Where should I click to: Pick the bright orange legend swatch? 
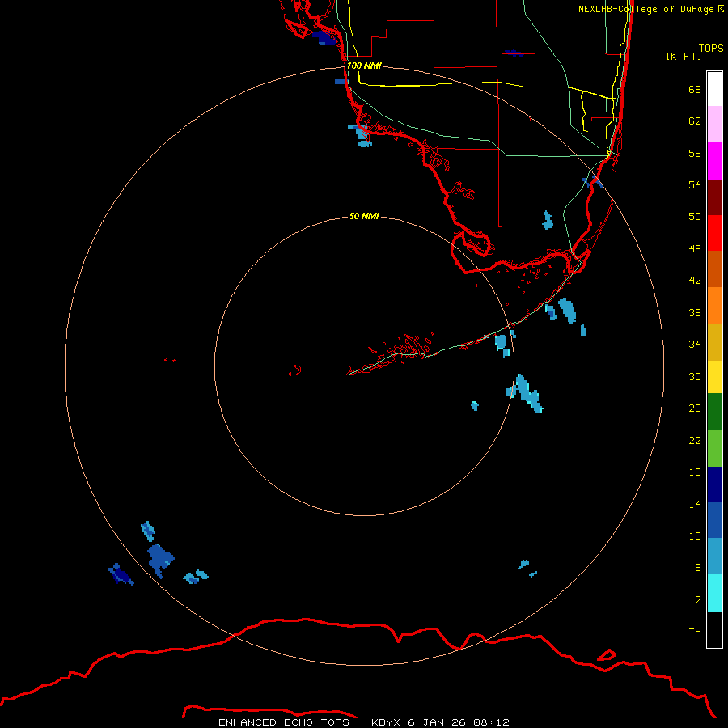(714, 305)
